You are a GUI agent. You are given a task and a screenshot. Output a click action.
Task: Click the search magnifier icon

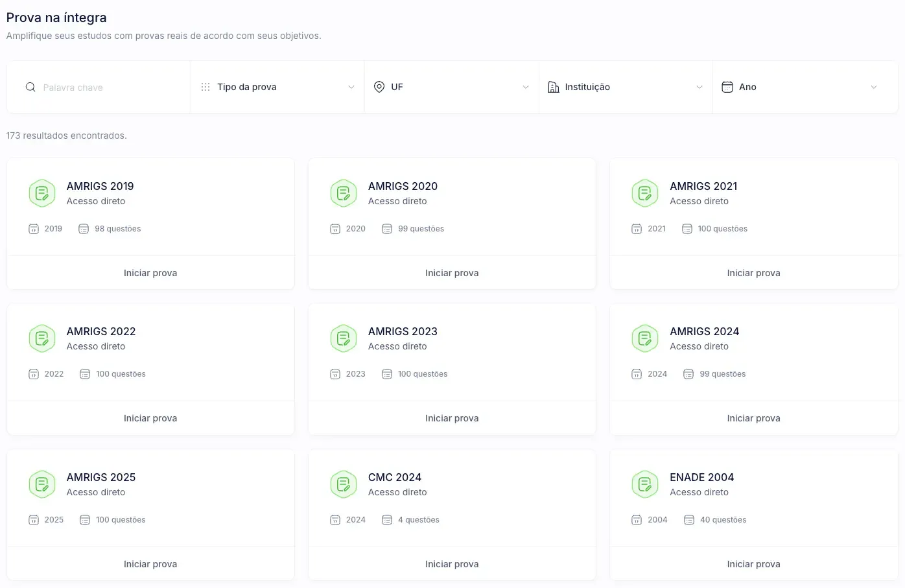point(30,86)
